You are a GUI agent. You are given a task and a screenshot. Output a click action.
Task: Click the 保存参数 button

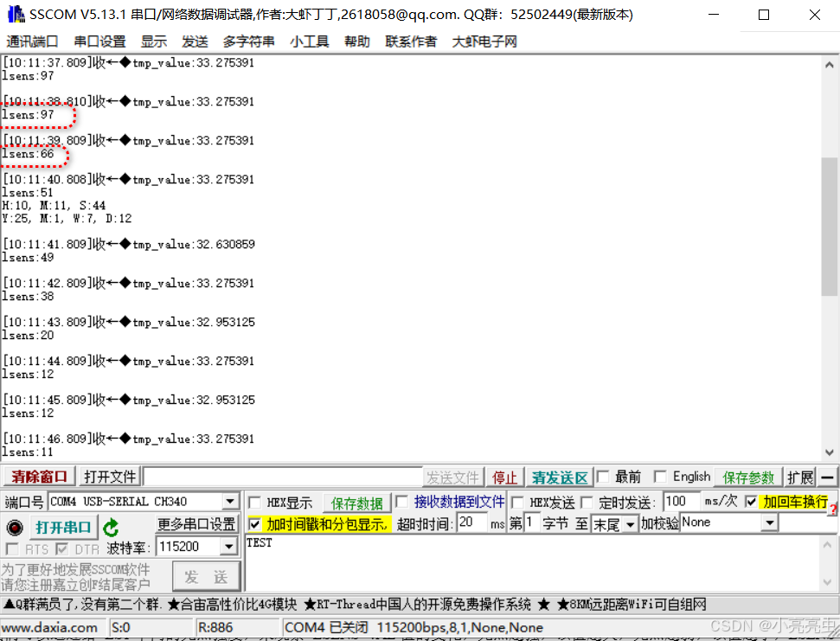748,477
